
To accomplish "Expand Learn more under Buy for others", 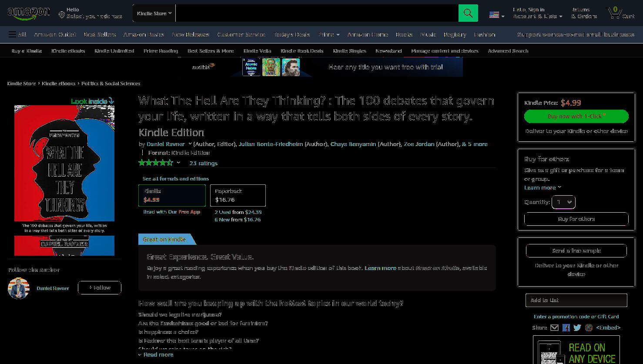I will (x=543, y=187).
